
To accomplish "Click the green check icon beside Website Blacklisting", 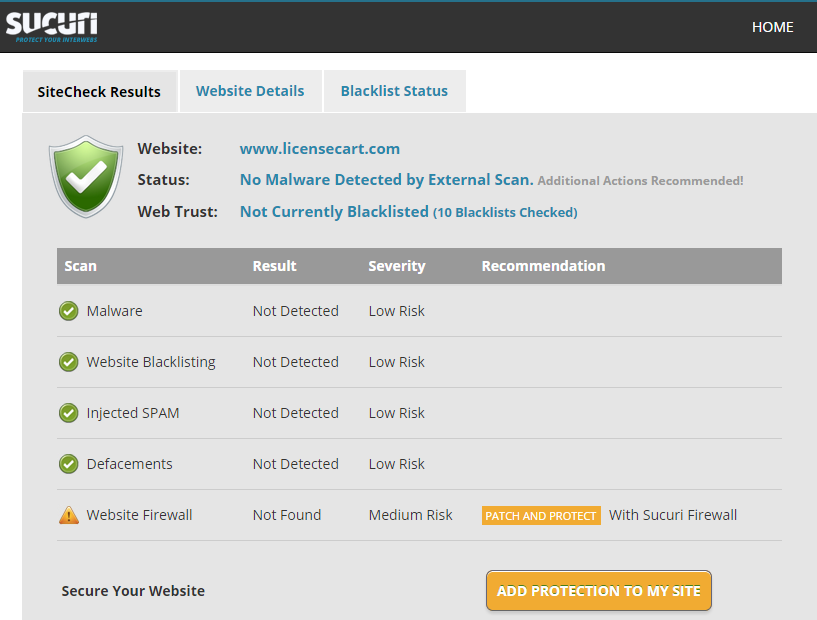I will (68, 362).
